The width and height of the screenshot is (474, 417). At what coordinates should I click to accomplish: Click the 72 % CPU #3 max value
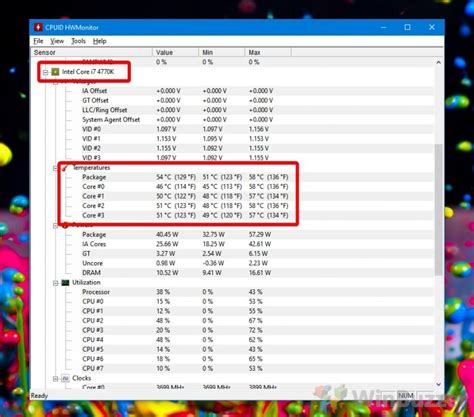coord(256,330)
